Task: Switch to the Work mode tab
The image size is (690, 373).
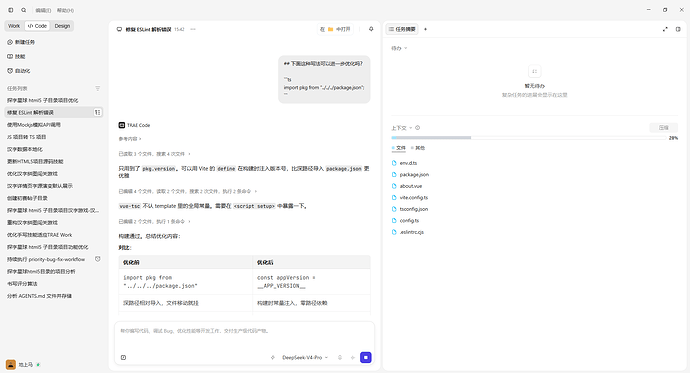Action: (14, 26)
